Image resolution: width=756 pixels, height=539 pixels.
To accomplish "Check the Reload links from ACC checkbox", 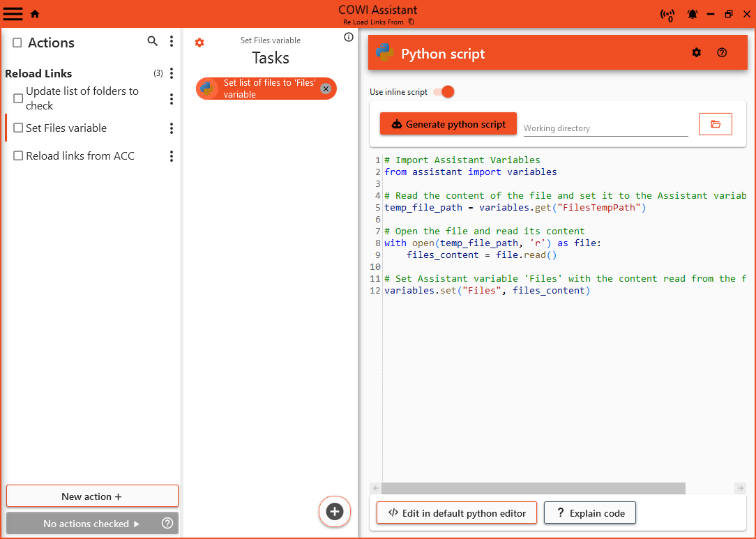I will (x=19, y=156).
